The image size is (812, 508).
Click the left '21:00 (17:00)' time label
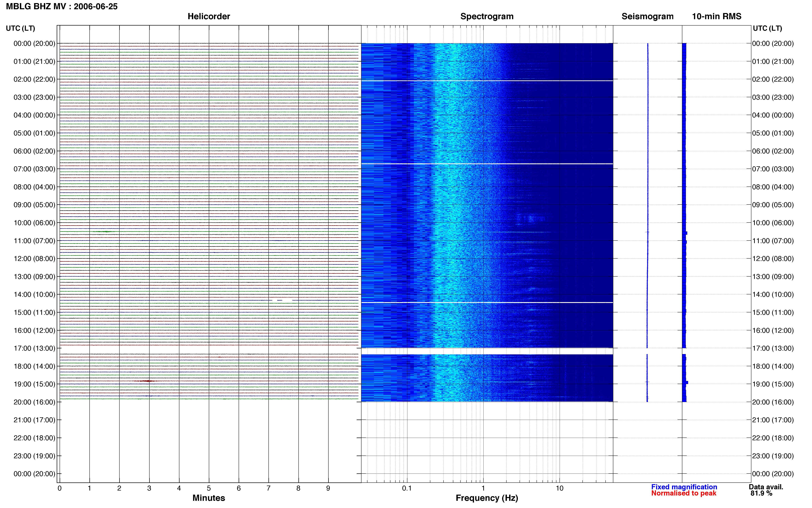tap(34, 420)
